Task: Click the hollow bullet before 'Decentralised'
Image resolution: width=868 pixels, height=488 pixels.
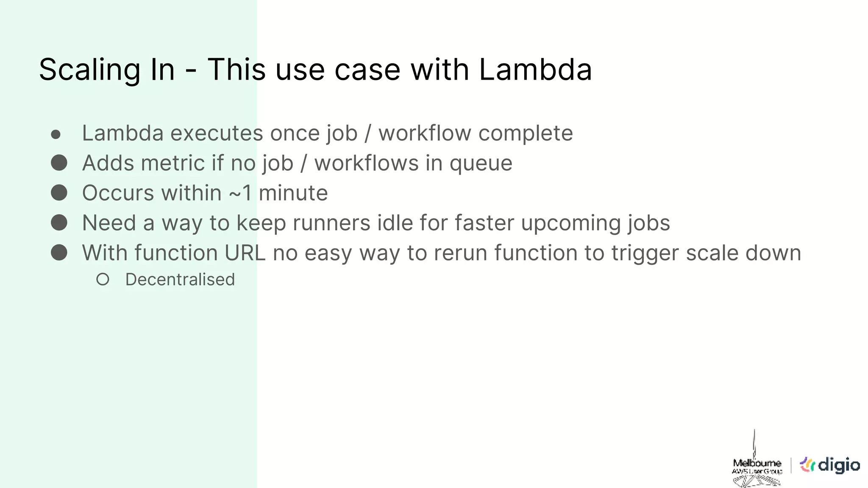Action: click(x=103, y=280)
